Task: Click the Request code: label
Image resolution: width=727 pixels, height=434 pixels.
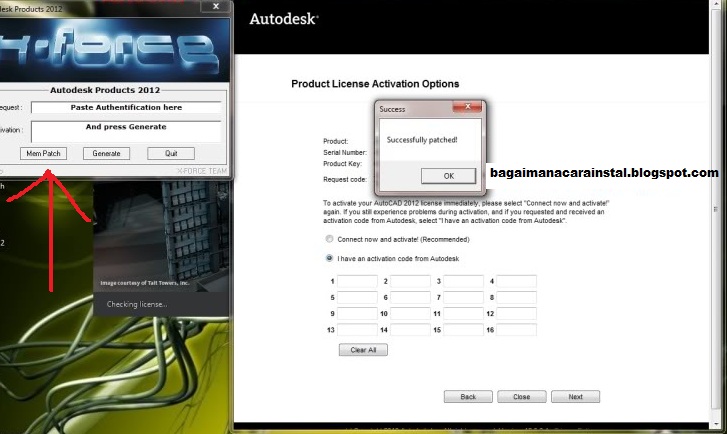Action: (x=345, y=179)
